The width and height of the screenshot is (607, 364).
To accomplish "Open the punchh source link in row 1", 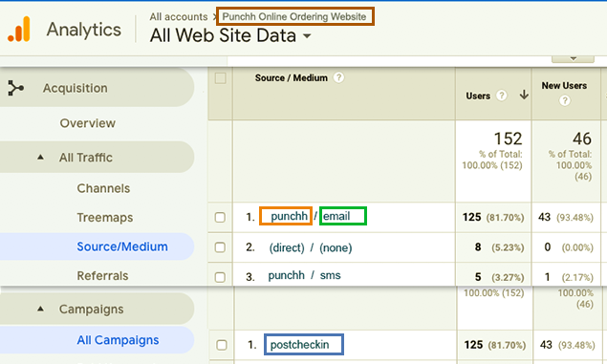I will click(x=290, y=216).
